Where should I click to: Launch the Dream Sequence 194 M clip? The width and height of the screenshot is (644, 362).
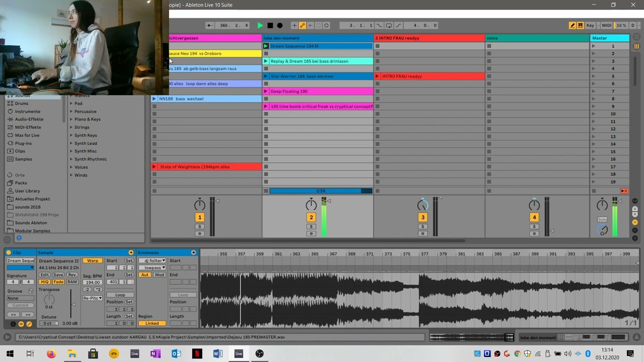tap(266, 46)
